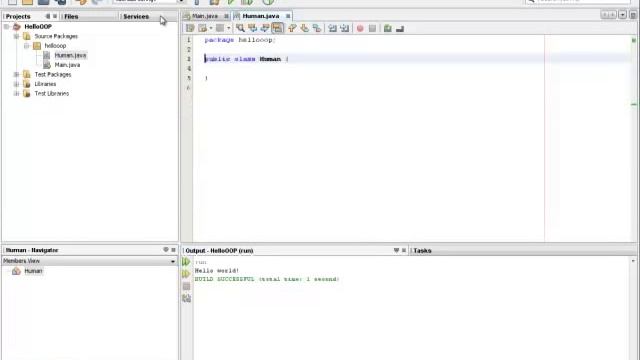Re-run HelloOOP from Output panel

pyautogui.click(x=186, y=262)
